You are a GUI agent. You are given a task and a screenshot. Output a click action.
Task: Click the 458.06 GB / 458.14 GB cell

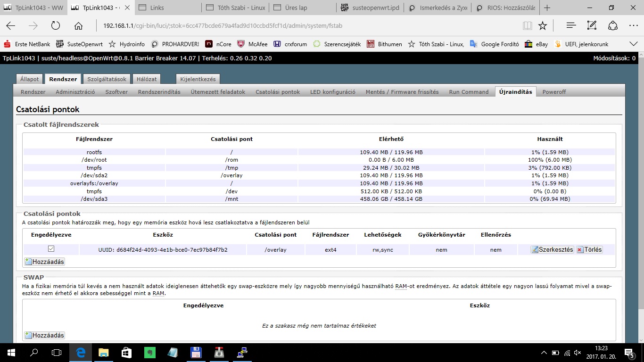point(391,199)
